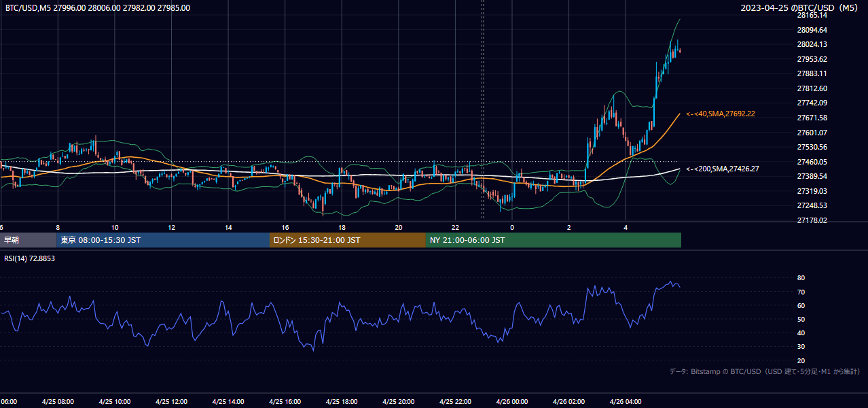Click price axis label 27389.54
Screen dimensions: 868x408
pos(812,176)
